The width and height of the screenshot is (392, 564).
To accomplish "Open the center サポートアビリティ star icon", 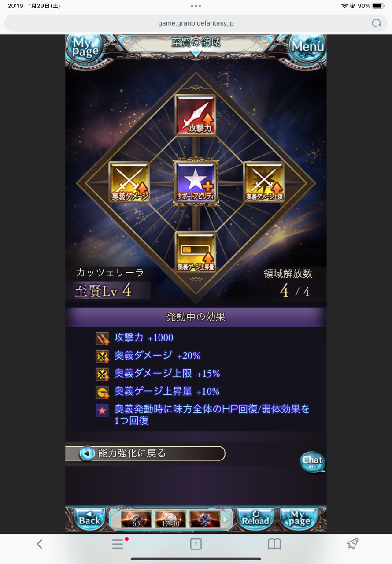I will pos(196,182).
